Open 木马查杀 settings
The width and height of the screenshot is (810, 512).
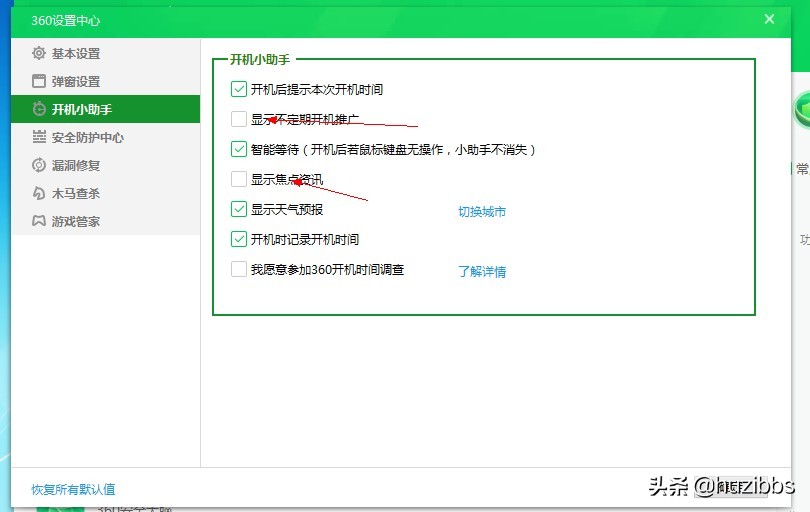(105, 193)
